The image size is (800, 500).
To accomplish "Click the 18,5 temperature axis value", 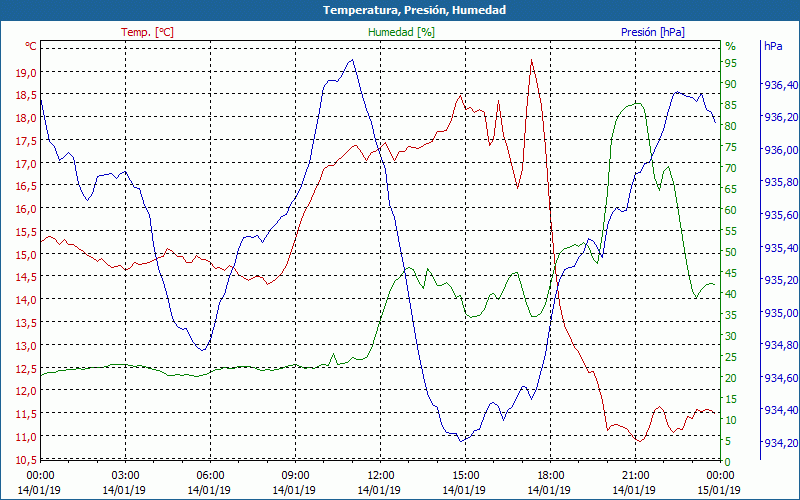I will [27, 95].
